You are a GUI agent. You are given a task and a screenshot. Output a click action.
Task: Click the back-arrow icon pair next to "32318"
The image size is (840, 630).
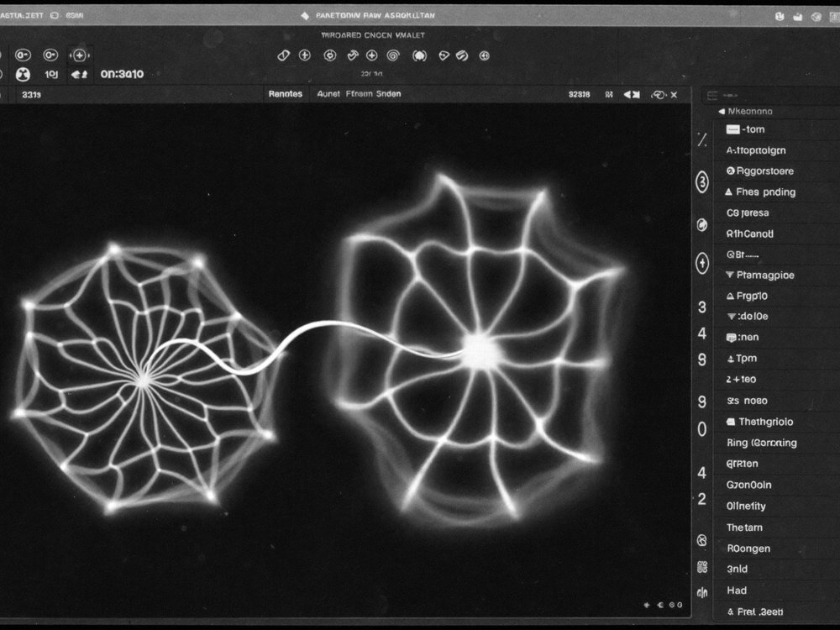coord(632,95)
